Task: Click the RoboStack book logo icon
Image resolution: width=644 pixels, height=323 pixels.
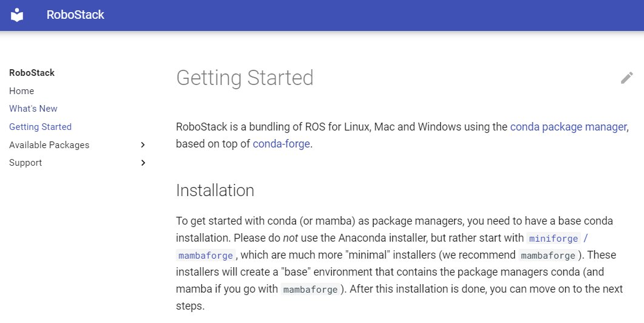Action: [17, 15]
